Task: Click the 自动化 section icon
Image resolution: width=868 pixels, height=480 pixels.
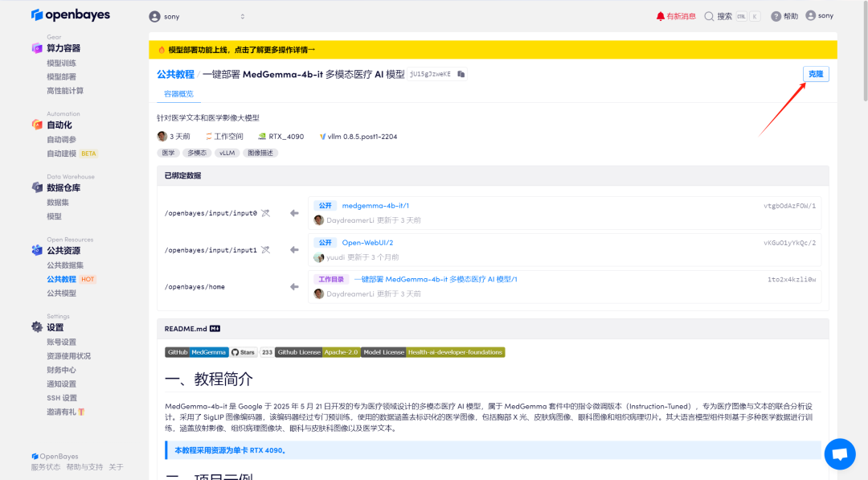Action: point(37,125)
